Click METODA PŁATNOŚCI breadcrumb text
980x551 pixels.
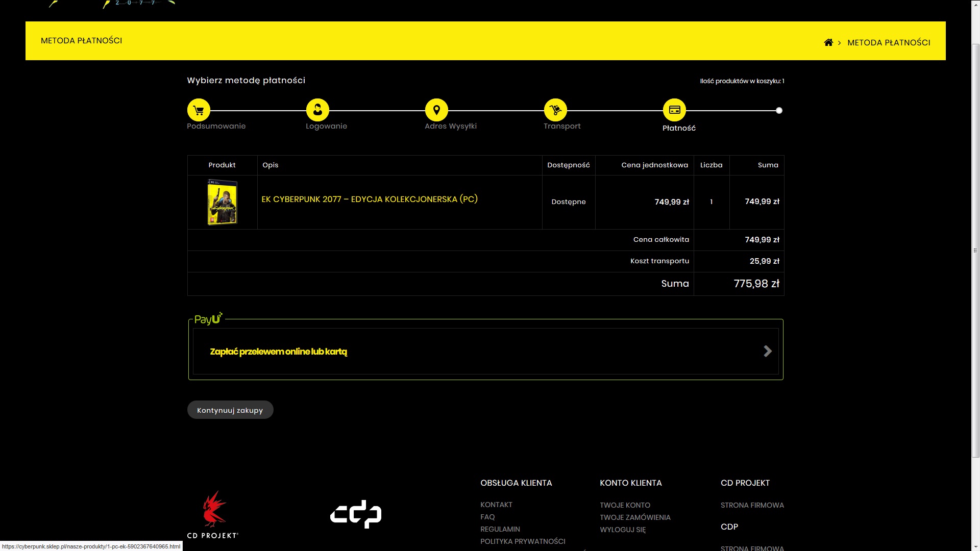click(889, 42)
